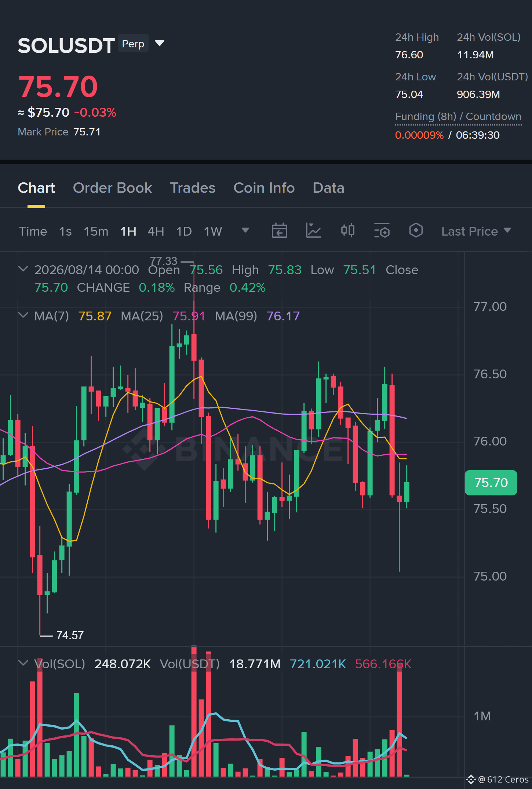Image resolution: width=532 pixels, height=789 pixels.
Task: Click the Funding (8h) / Countdown label
Action: click(458, 117)
